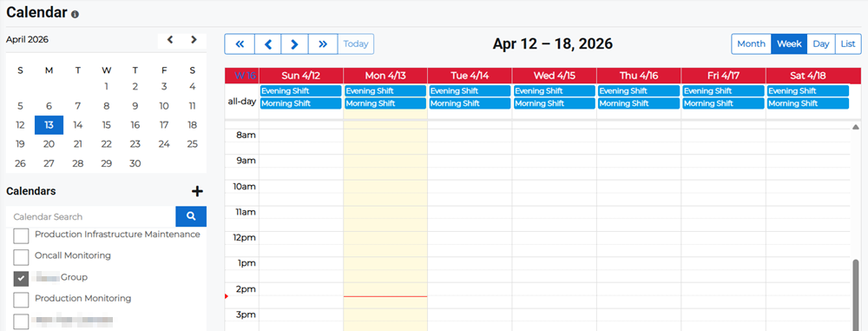This screenshot has height=331, width=868.
Task: Click the calendar search magnifier button
Action: pos(191,216)
